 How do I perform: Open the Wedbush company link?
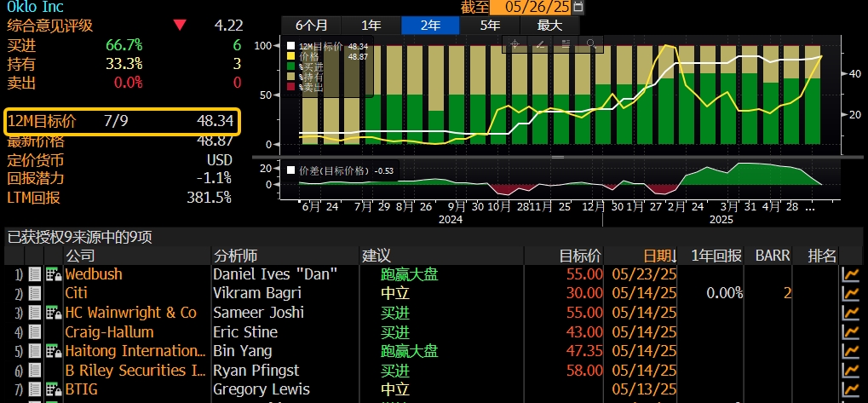[x=94, y=274]
